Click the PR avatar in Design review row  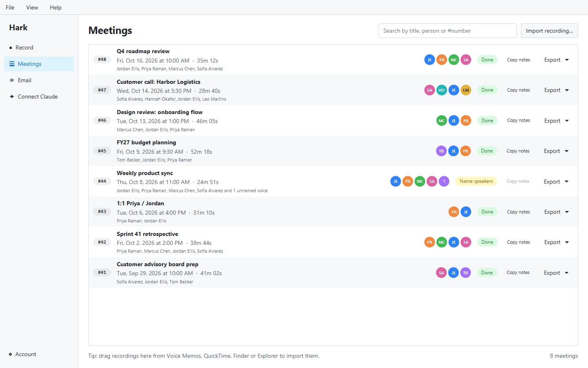(466, 121)
